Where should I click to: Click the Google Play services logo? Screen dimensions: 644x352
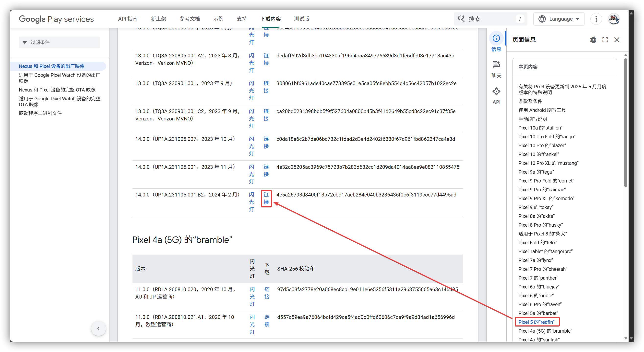pos(56,19)
